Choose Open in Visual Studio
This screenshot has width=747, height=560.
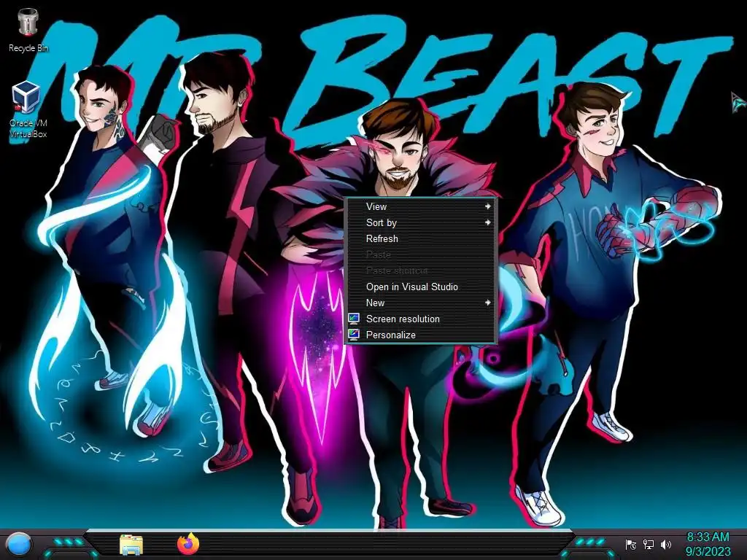[x=421, y=287]
